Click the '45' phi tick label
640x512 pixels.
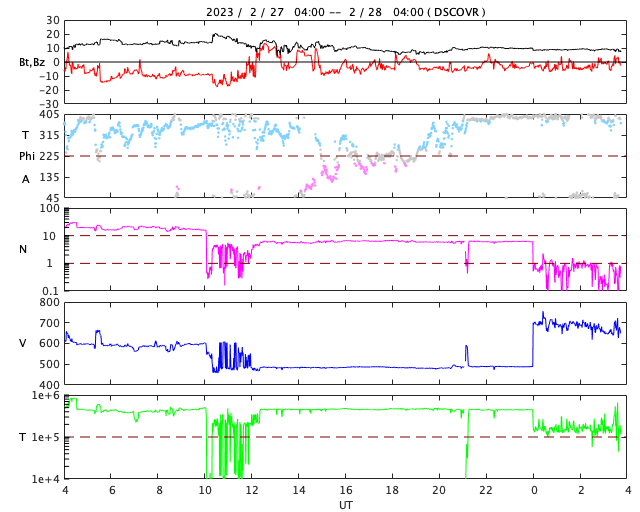click(53, 198)
